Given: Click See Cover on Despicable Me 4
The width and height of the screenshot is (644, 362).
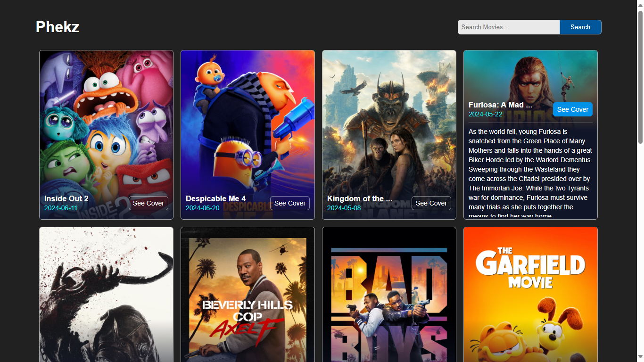Looking at the screenshot, I should coord(290,203).
